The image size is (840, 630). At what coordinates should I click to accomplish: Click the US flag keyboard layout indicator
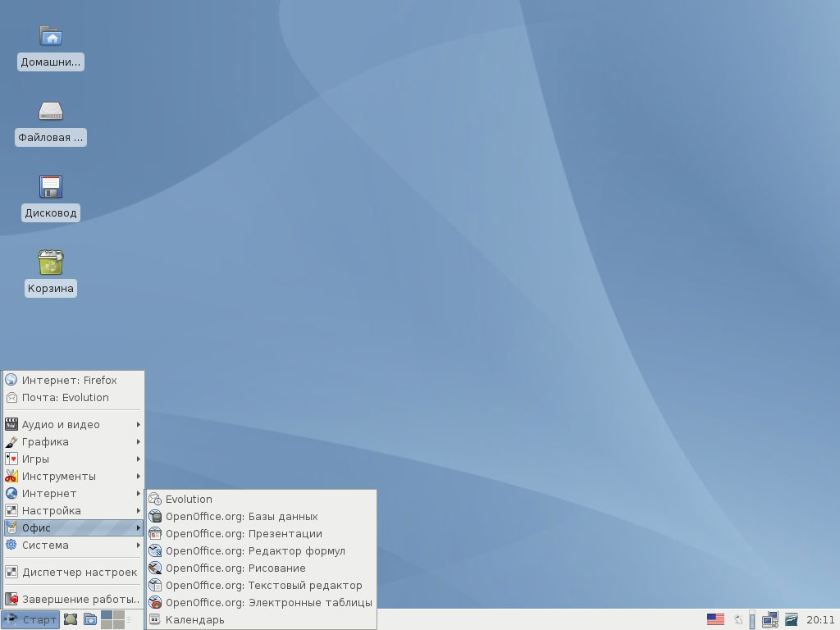point(715,620)
